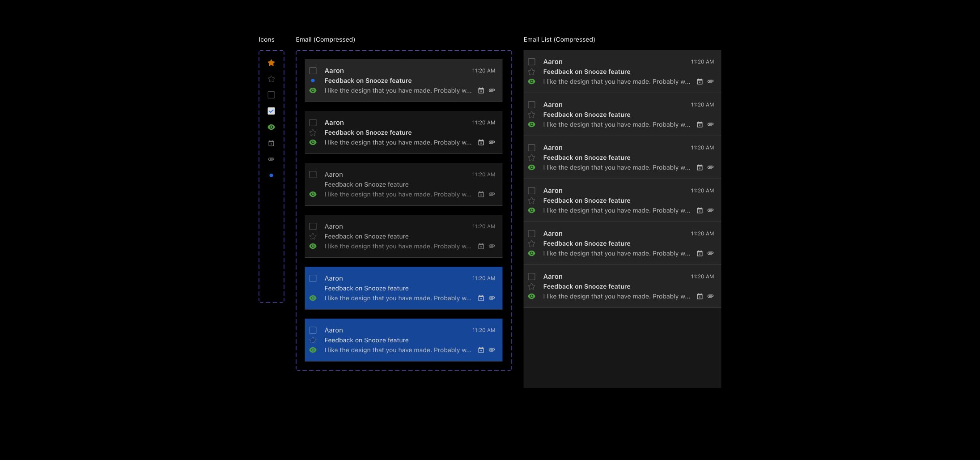The image size is (980, 460).
Task: Click calendar icon on first Email (Compressed) card
Action: click(x=481, y=90)
